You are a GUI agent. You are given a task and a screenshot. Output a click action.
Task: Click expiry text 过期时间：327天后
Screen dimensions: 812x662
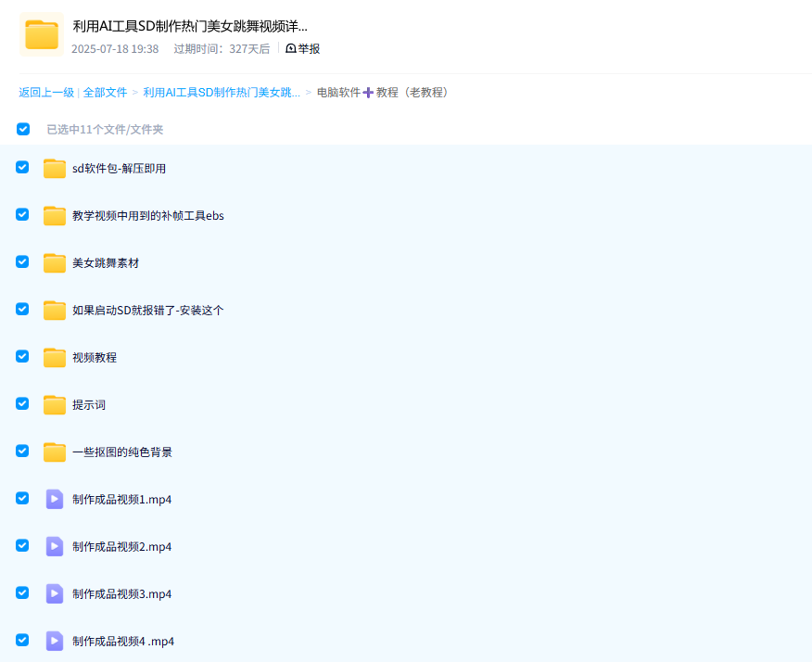pos(222,49)
